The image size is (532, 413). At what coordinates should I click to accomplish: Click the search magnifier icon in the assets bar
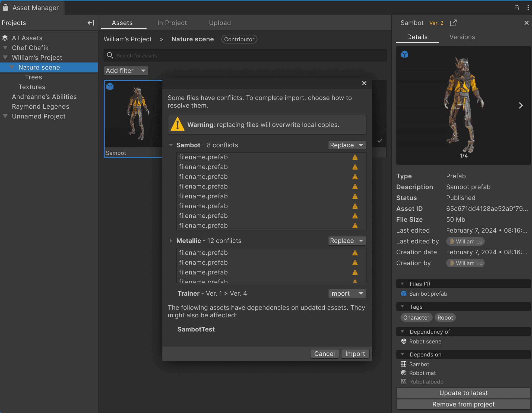[x=110, y=55]
